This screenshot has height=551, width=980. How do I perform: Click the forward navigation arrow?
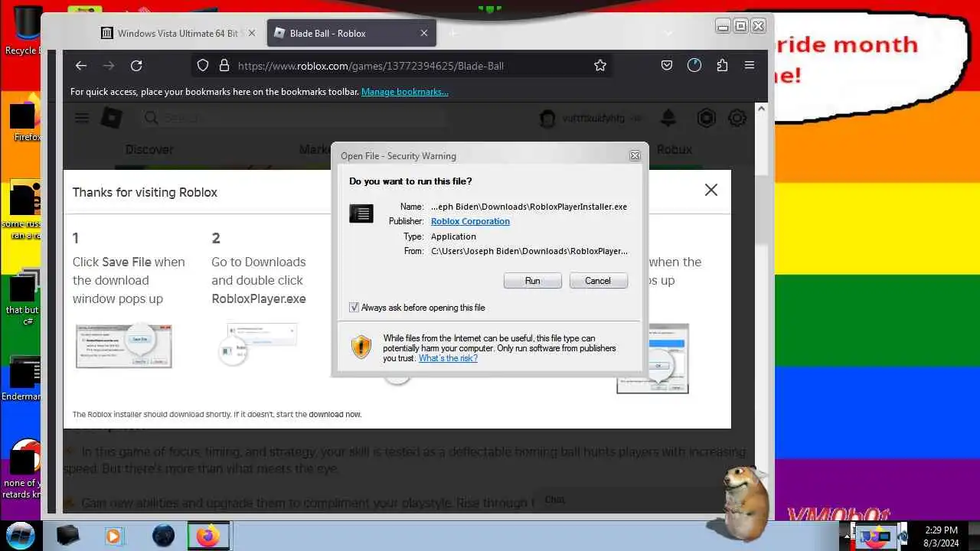(x=109, y=66)
